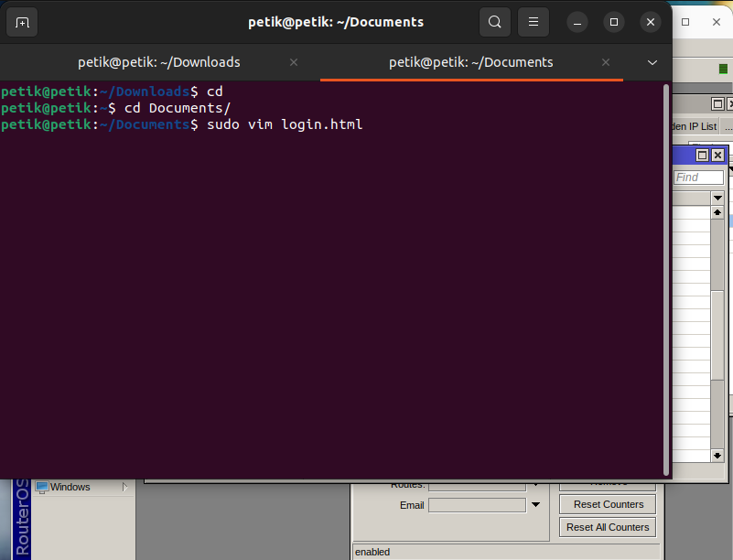Select the ~/Documents terminal tab
The width and height of the screenshot is (733, 560).
470,62
